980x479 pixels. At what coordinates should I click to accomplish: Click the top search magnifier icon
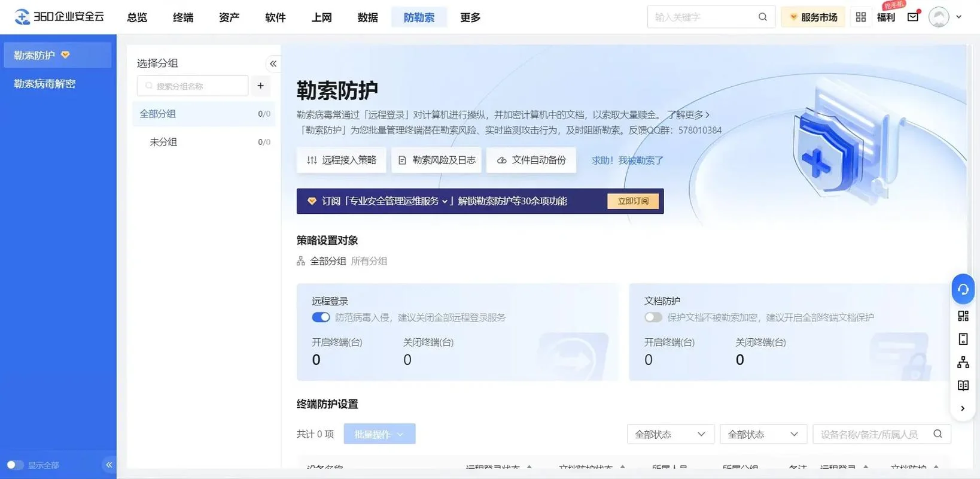[x=763, y=17]
